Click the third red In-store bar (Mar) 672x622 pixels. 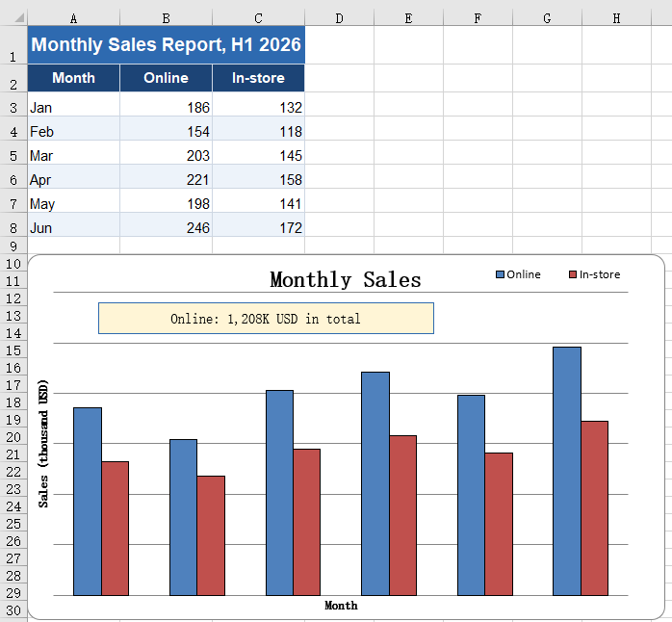tap(307, 522)
